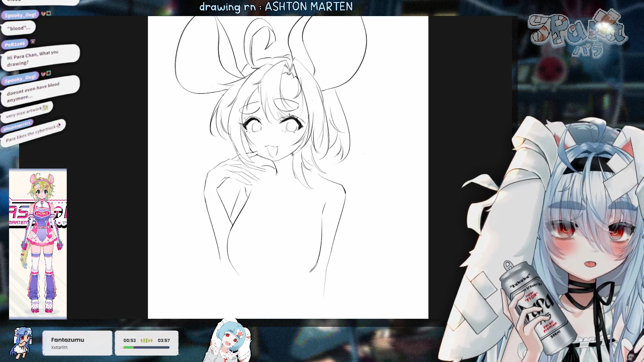Screen dimensions: 644x362
Task: Click the purple badge next to PeR1s46
Action: 33,42
